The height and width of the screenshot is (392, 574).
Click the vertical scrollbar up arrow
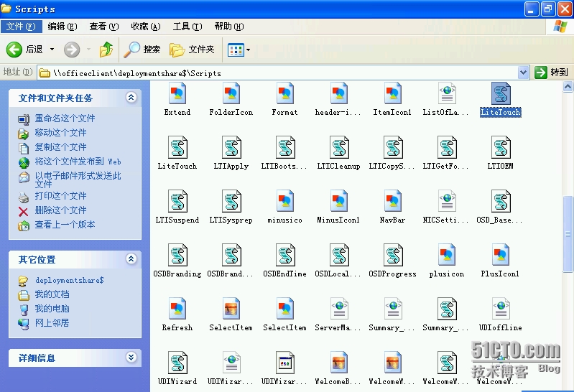pyautogui.click(x=568, y=87)
